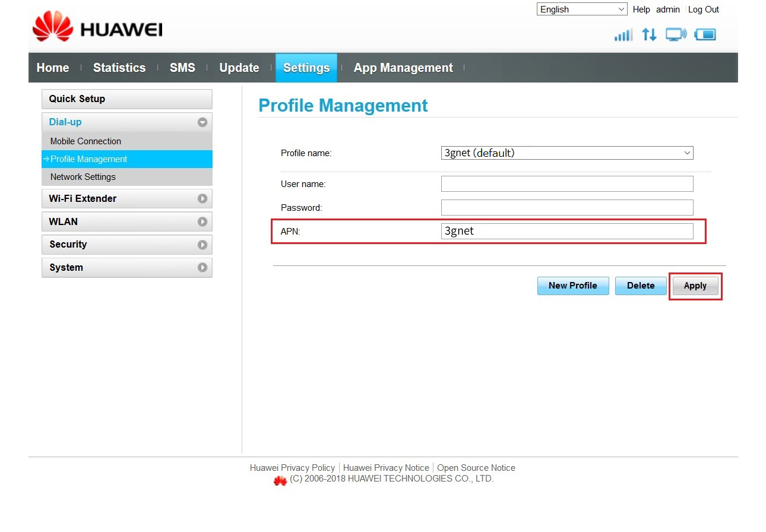The height and width of the screenshot is (532, 766).
Task: Click the admin account link
Action: click(668, 9)
